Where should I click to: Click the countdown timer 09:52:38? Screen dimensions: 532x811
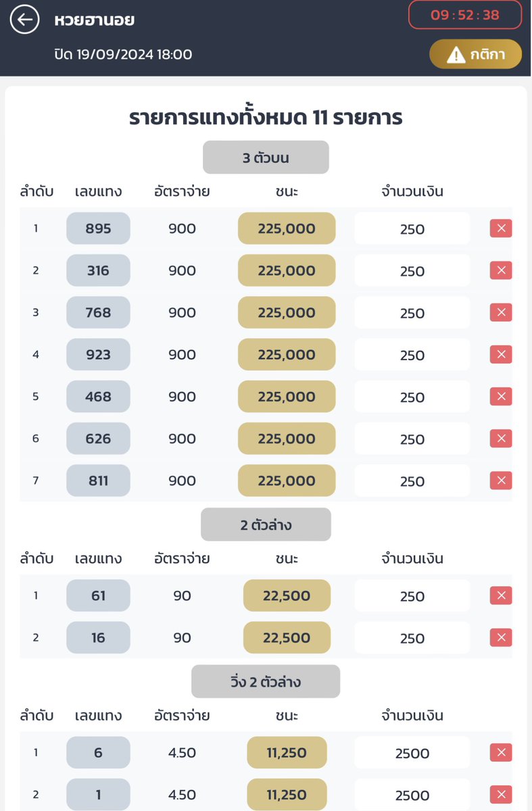(x=465, y=15)
